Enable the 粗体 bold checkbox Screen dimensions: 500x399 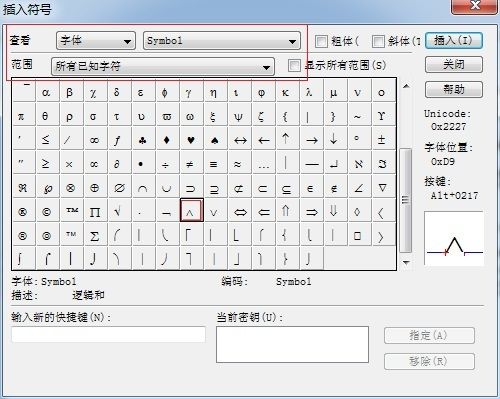click(321, 41)
